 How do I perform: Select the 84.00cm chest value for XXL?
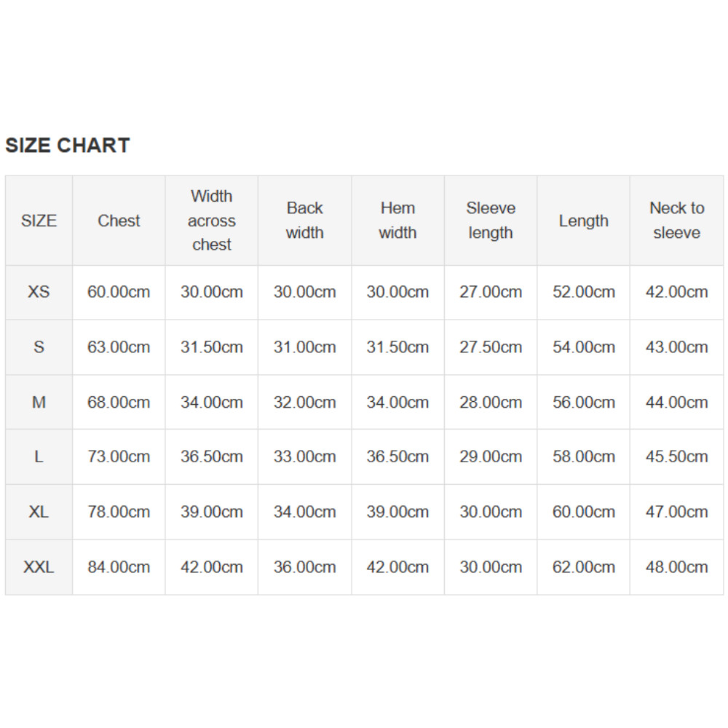coord(119,567)
